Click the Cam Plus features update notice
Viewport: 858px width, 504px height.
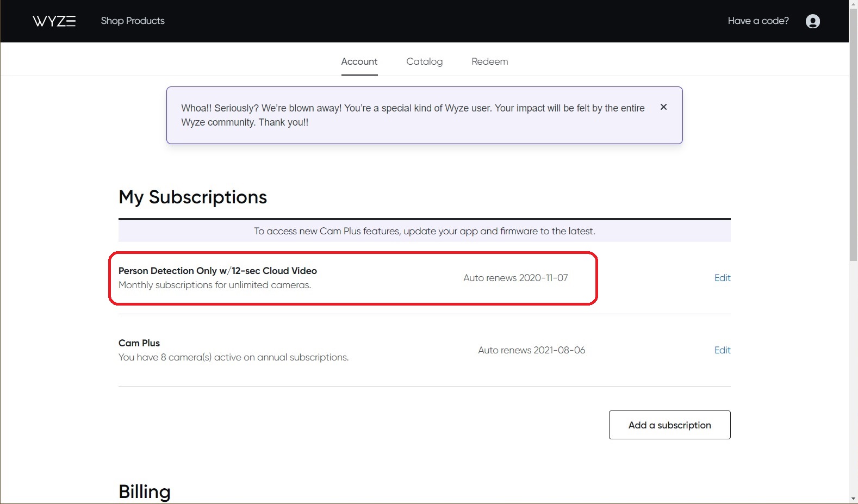pyautogui.click(x=425, y=231)
